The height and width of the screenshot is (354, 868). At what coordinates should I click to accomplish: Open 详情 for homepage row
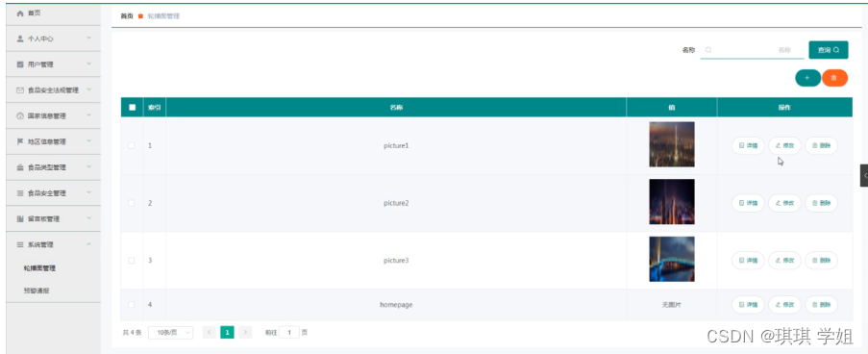tap(748, 305)
